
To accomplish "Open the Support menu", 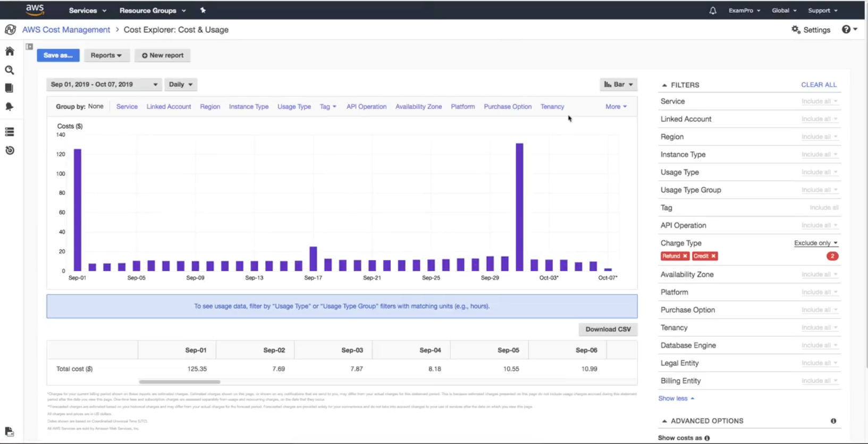I will pos(823,11).
